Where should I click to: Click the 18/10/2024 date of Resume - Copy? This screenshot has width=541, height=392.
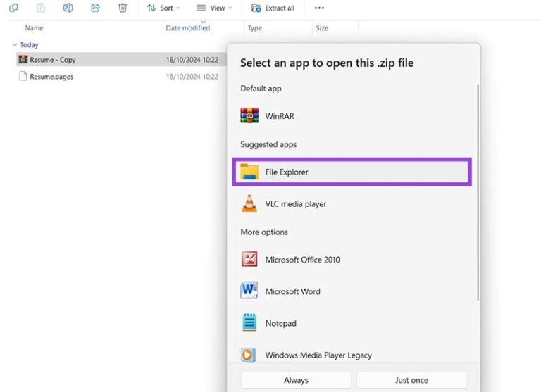coord(192,60)
